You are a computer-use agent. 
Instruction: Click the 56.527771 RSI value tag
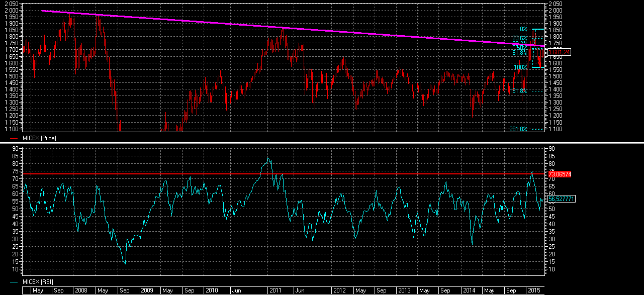(x=561, y=200)
